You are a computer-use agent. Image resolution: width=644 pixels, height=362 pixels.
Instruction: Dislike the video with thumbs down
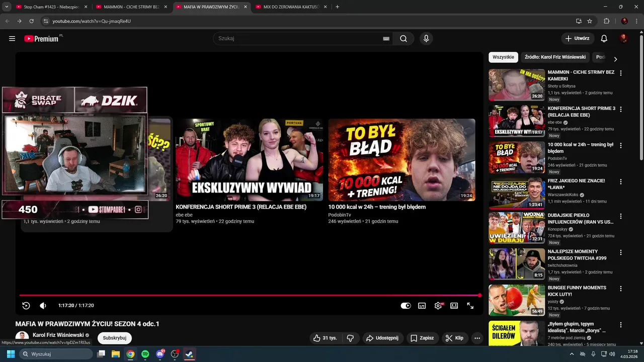coord(351,338)
